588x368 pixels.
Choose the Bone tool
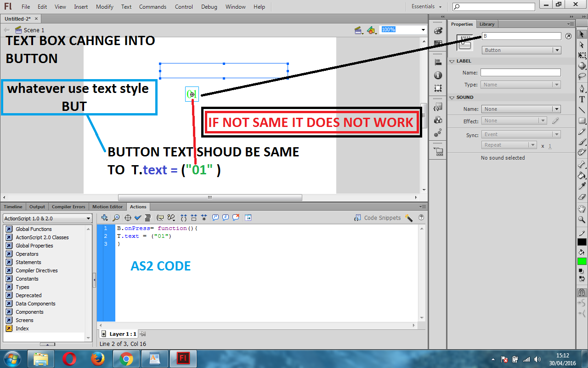[x=582, y=165]
